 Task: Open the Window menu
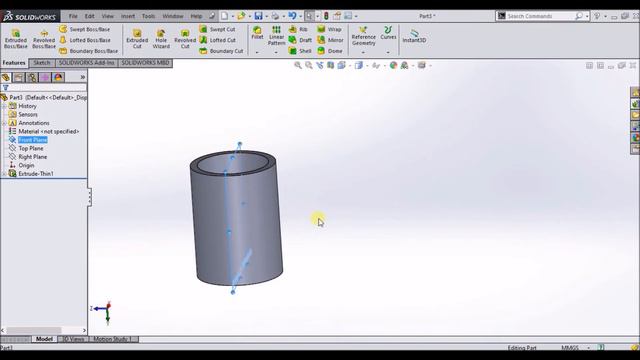173,16
